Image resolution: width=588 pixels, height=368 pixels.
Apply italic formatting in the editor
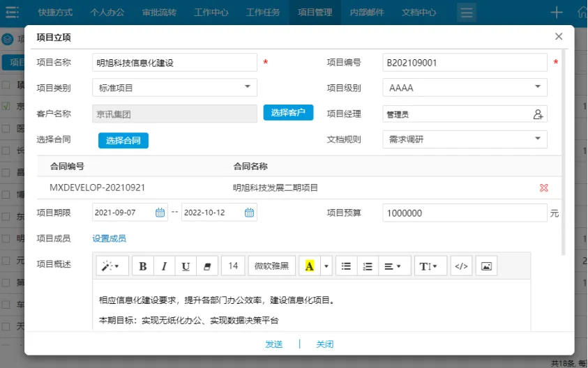point(164,266)
